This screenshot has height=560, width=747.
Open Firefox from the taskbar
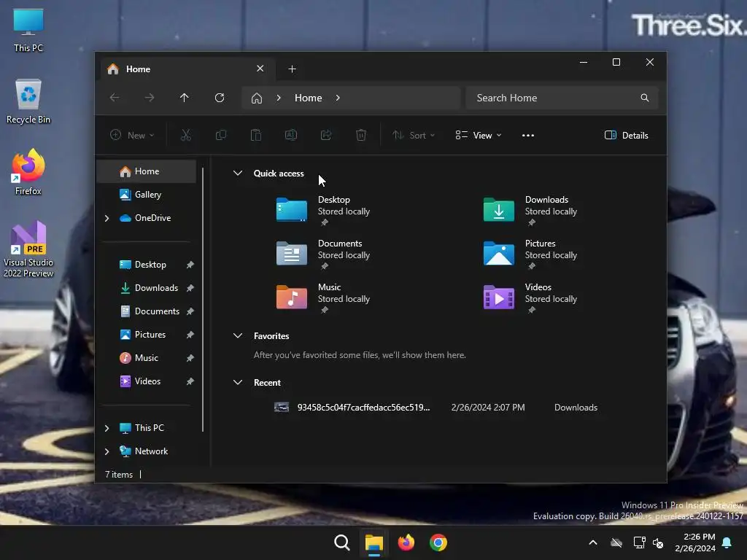[406, 542]
